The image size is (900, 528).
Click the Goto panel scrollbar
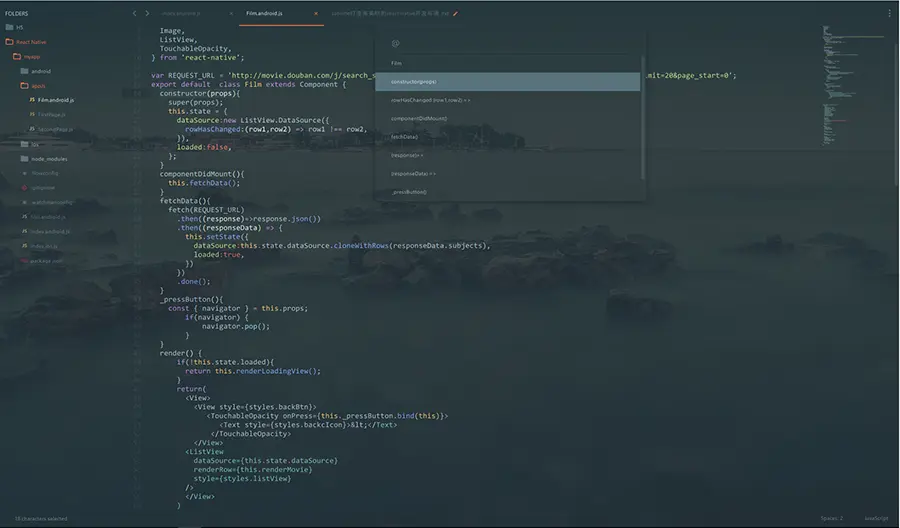(643, 118)
